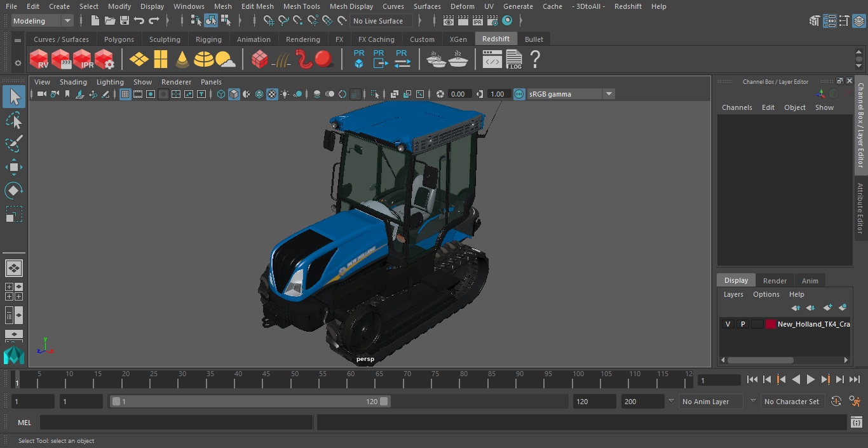This screenshot has width=868, height=448.
Task: Select the Lasso tool in toolbox
Action: 13,120
